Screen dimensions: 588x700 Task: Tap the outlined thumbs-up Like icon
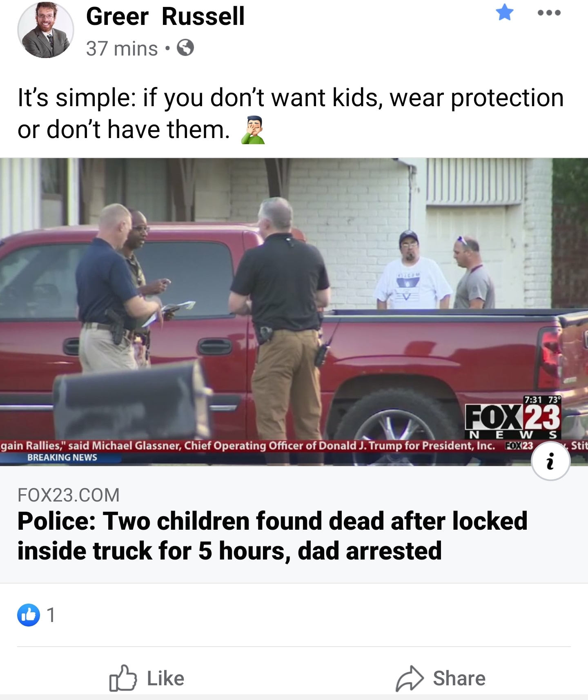coord(123,678)
